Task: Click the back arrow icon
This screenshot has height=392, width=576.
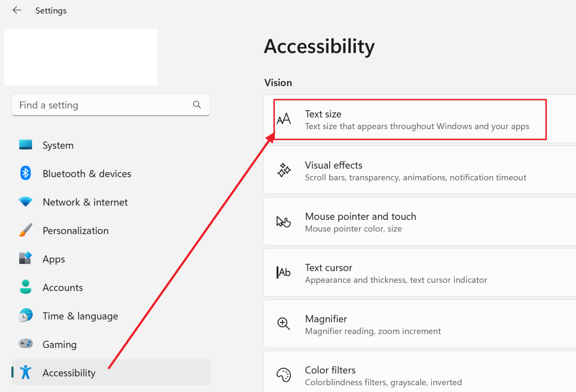Action: coord(17,10)
